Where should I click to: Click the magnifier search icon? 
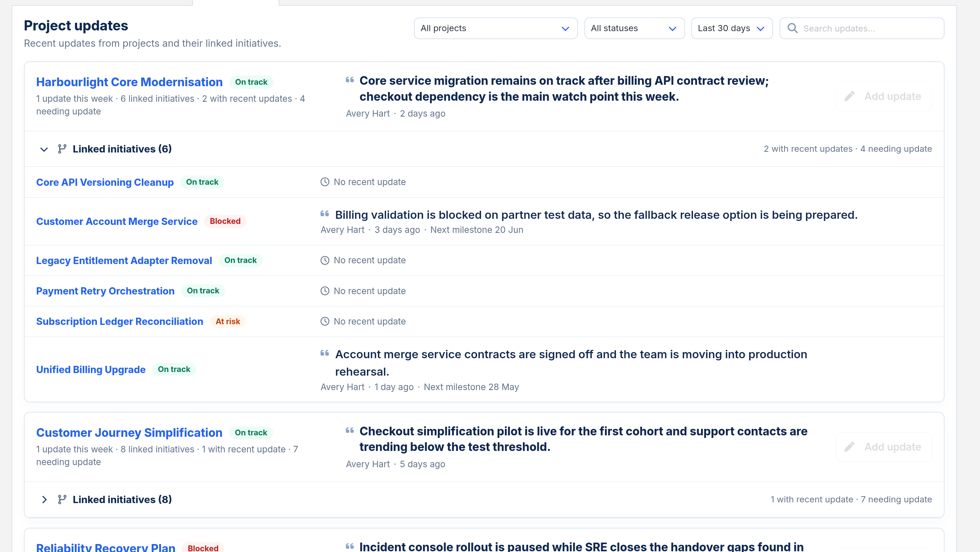pos(793,28)
